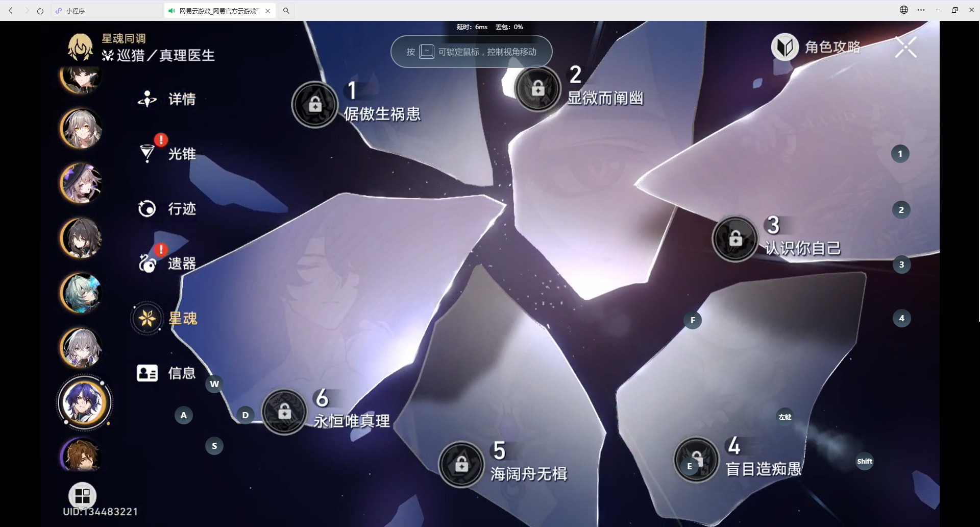Close the 网易云游戏 tab
Screen dimensions: 980x527
[267, 11]
